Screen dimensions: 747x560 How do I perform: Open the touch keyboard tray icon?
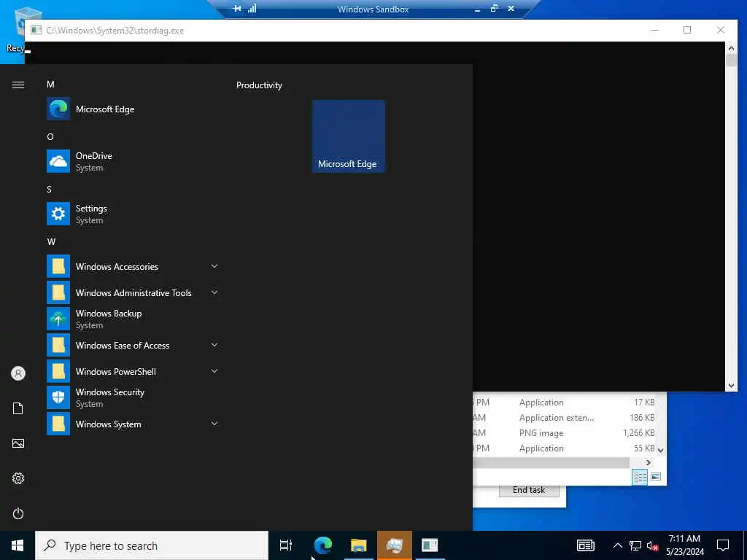(x=586, y=545)
